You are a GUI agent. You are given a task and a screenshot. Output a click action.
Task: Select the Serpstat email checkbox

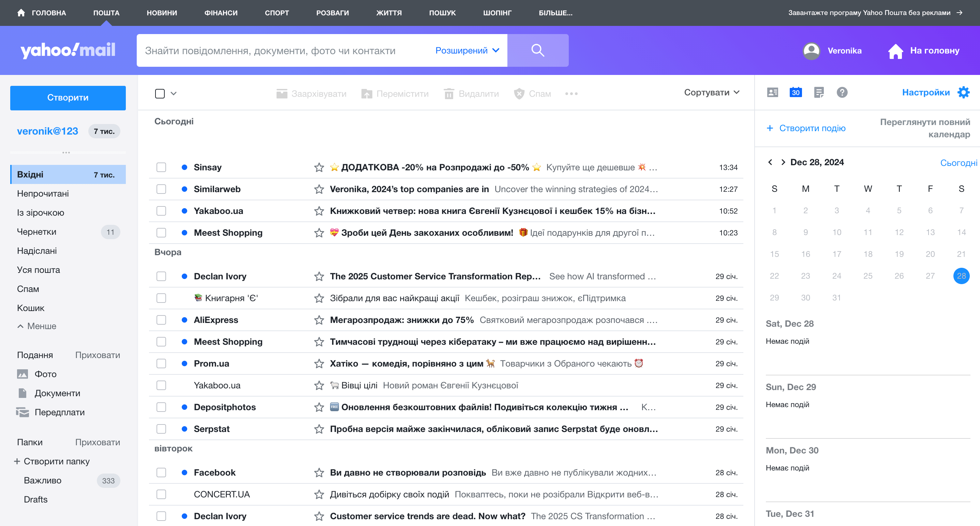tap(161, 429)
